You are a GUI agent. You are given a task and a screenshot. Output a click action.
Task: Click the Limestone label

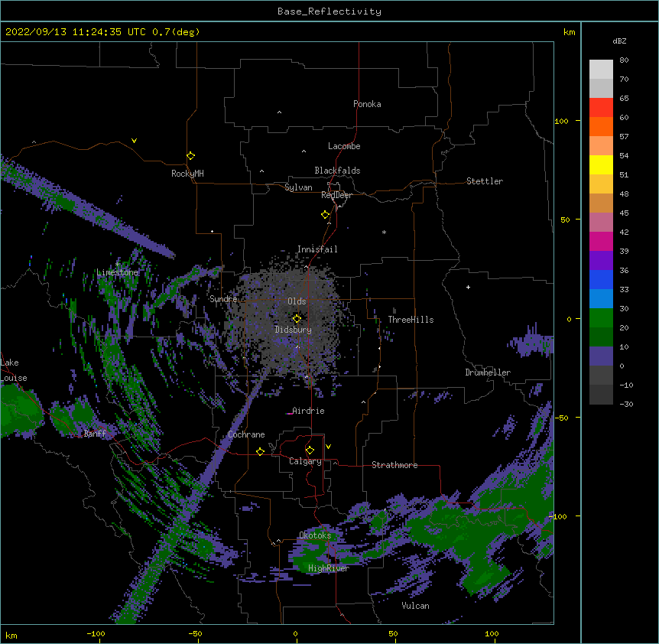coord(117,272)
